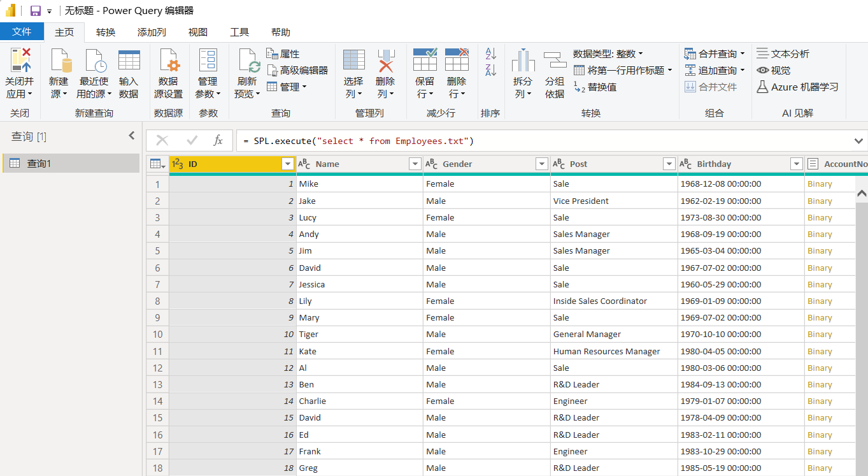868x476 pixels.
Task: Click the save icon in title bar
Action: click(36, 11)
